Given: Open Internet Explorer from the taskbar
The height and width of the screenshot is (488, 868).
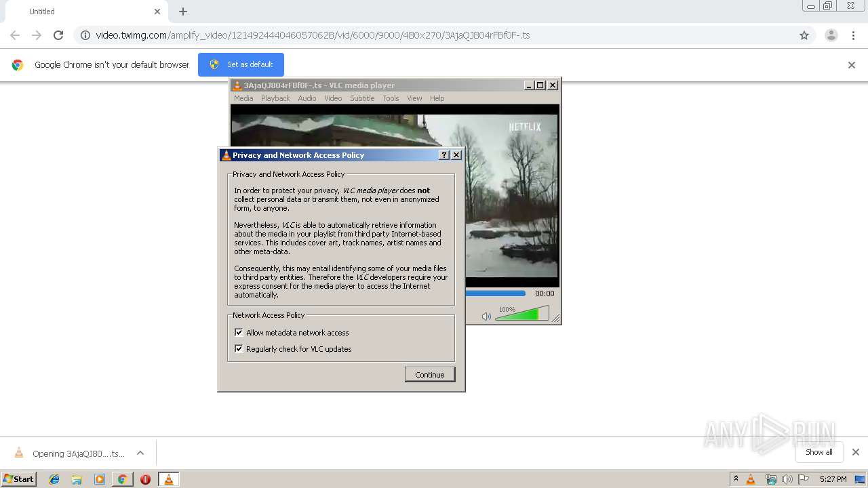Looking at the screenshot, I should coord(54,479).
